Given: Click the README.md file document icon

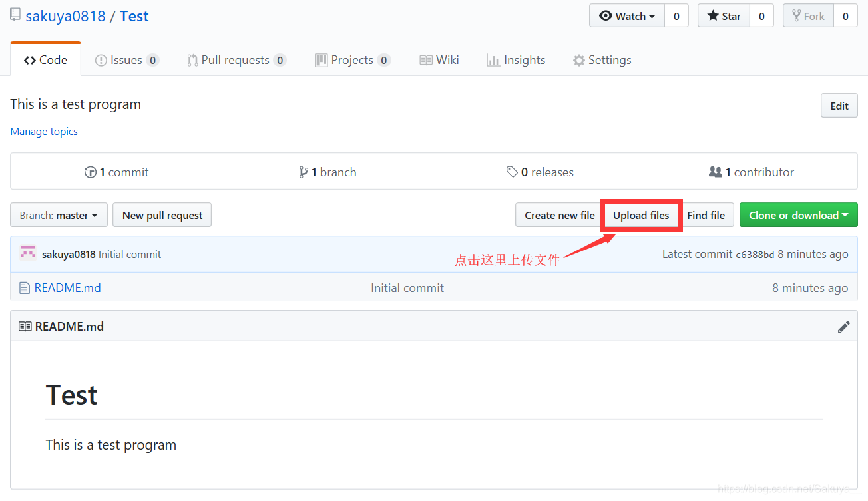Looking at the screenshot, I should (25, 288).
